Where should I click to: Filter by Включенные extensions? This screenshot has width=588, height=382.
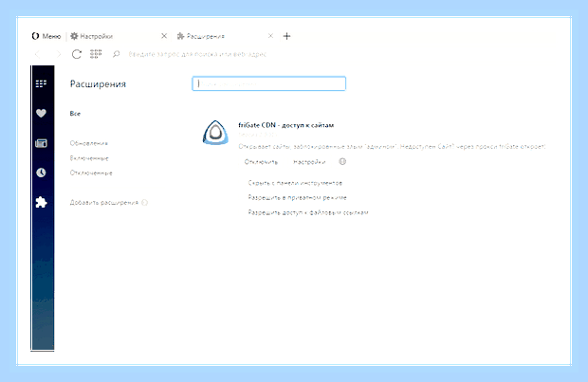coord(89,158)
